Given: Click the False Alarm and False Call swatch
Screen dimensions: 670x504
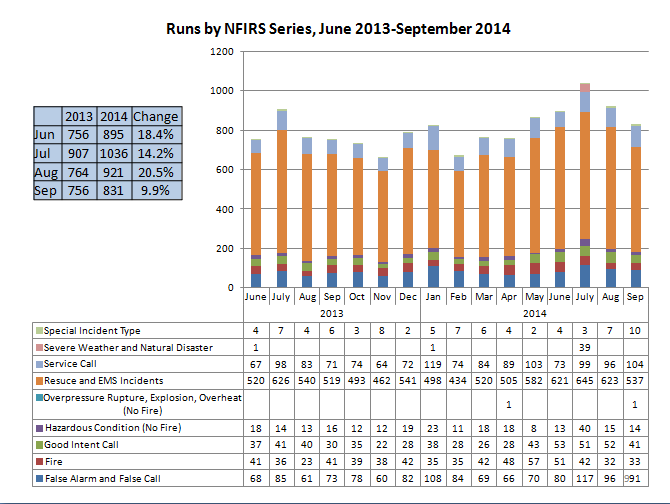Looking at the screenshot, I should pyautogui.click(x=39, y=478).
